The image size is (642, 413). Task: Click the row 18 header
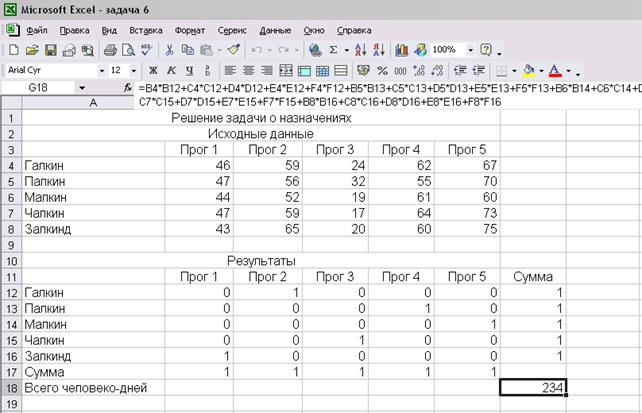tap(11, 387)
